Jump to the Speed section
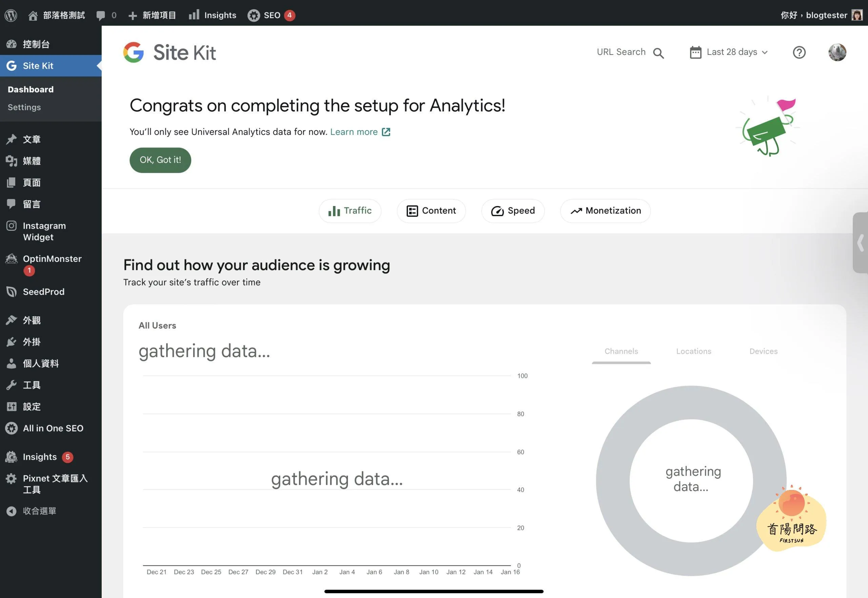Screen dimensions: 868x598 click(x=513, y=211)
